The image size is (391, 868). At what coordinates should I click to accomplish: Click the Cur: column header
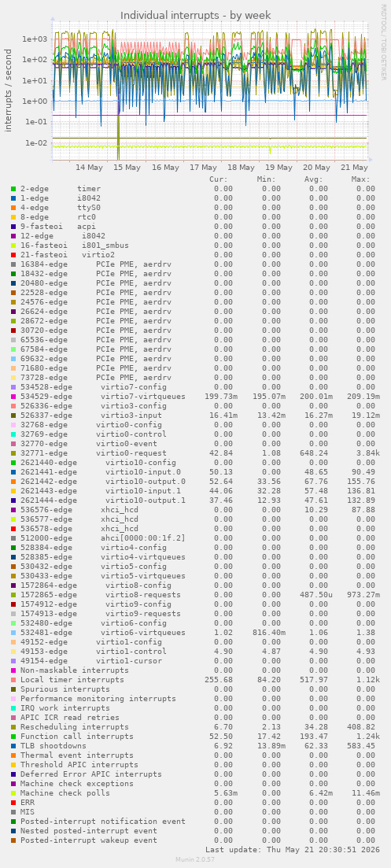click(219, 179)
